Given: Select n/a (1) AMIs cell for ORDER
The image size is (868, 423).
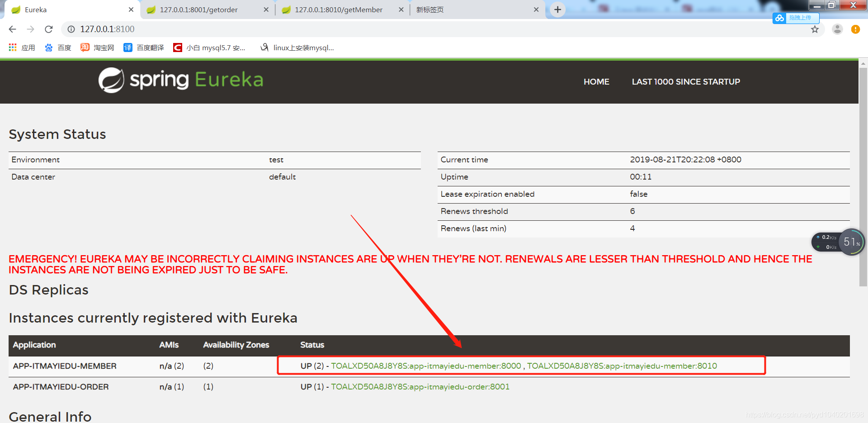Looking at the screenshot, I should coord(172,387).
